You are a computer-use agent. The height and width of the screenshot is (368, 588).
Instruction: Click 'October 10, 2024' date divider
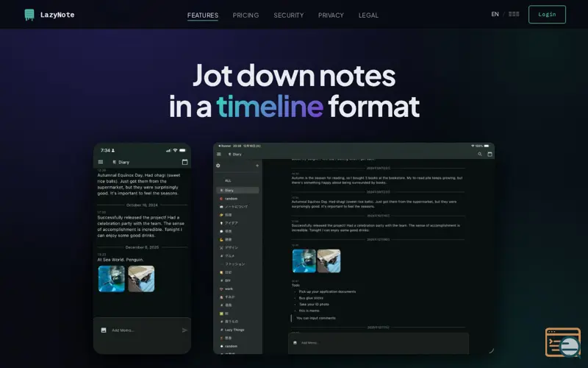pyautogui.click(x=142, y=205)
